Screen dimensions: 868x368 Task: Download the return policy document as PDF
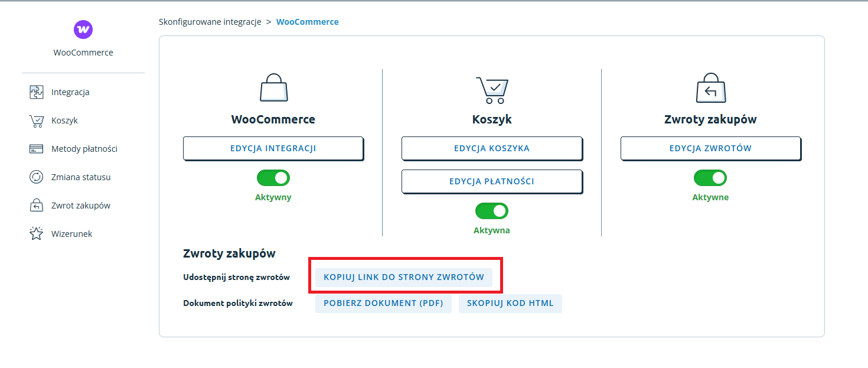point(383,304)
